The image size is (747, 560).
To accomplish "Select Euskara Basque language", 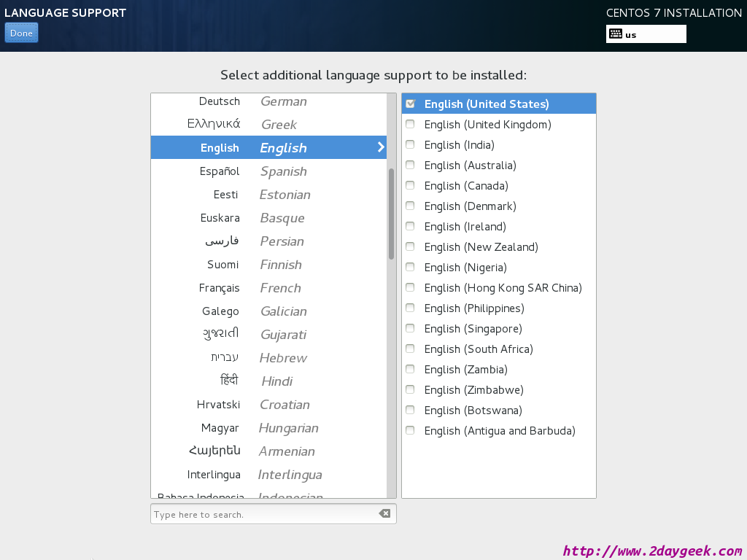I will click(268, 217).
